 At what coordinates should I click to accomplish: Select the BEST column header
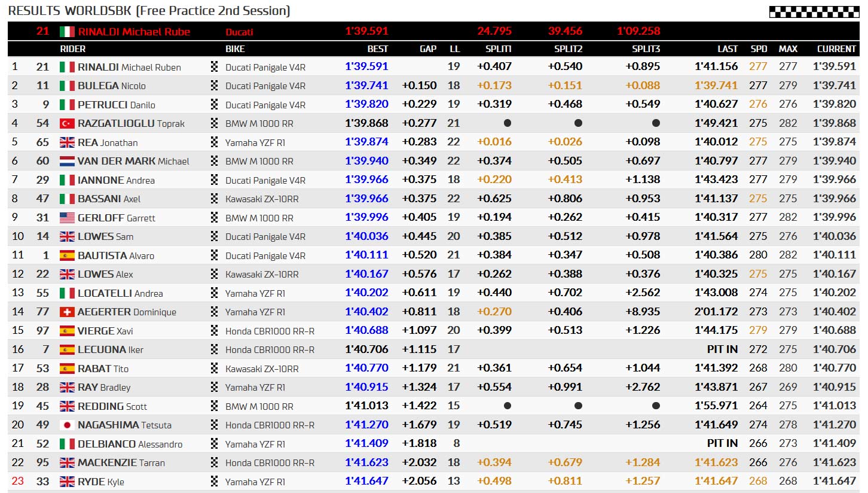378,49
